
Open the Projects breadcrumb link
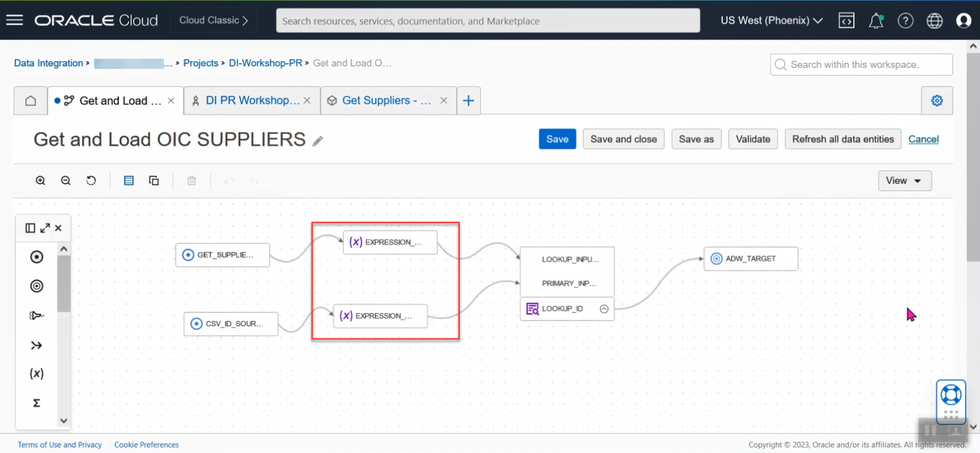[201, 63]
